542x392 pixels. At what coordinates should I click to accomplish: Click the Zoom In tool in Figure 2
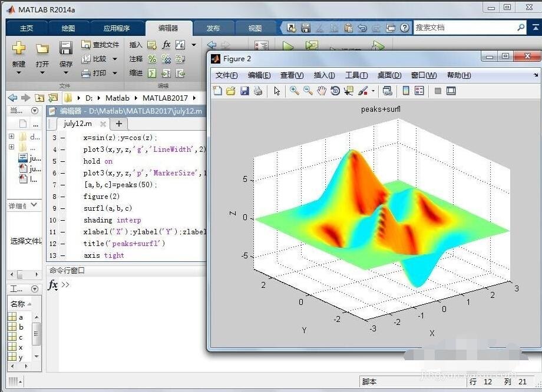294,91
